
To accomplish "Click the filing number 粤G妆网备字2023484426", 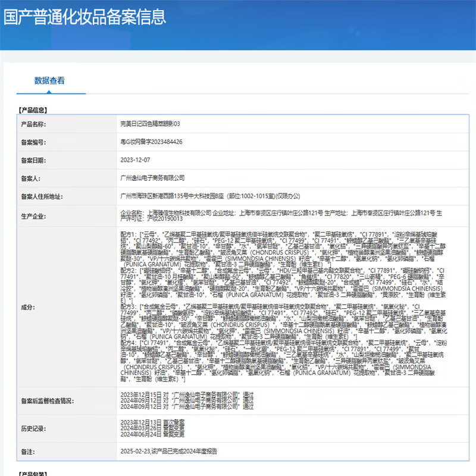I will click(151, 142).
